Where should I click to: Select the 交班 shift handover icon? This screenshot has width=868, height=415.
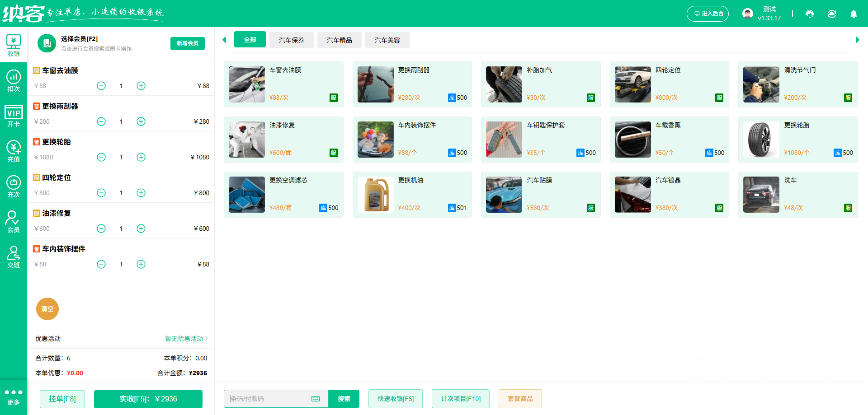(x=14, y=256)
